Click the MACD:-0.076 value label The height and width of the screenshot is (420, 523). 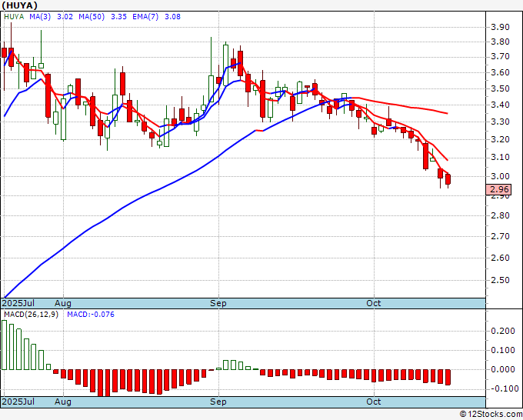pos(91,315)
